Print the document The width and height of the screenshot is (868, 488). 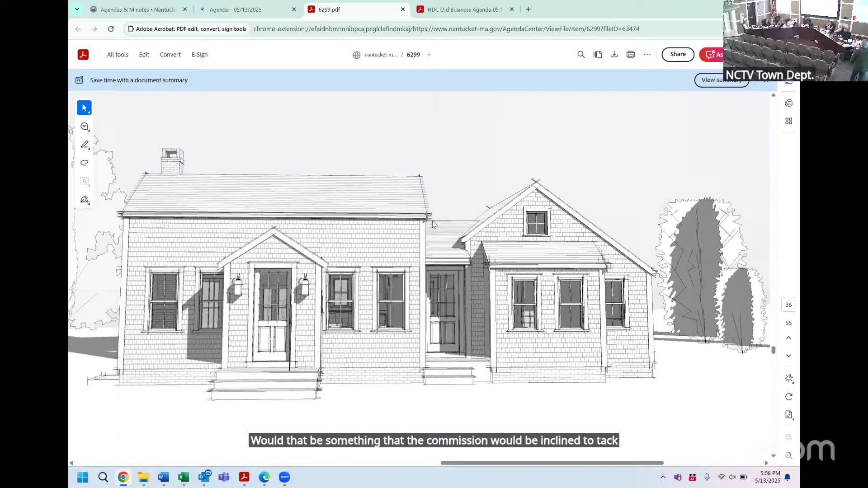click(631, 55)
